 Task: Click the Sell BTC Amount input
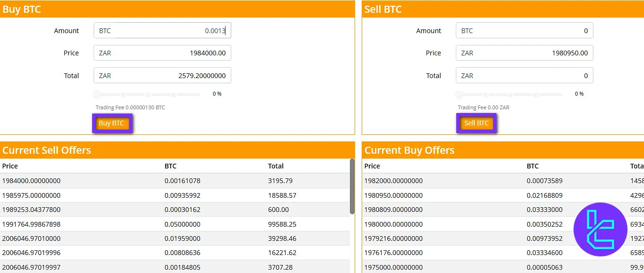point(524,31)
